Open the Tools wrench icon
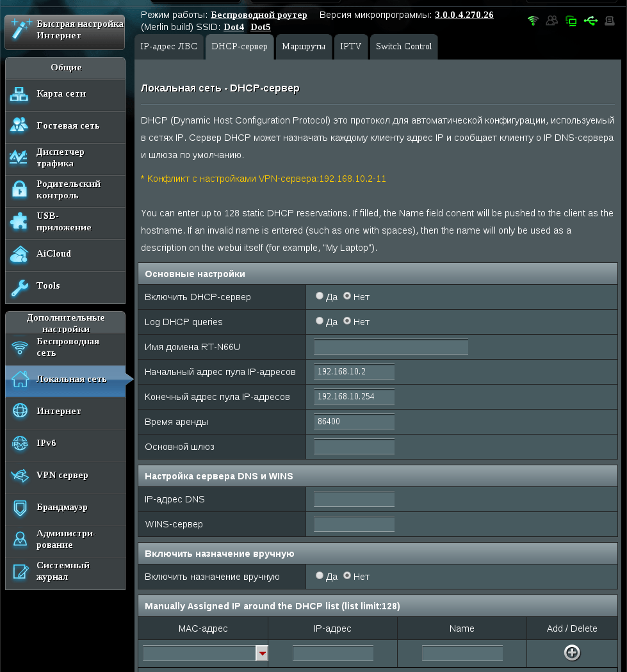627x672 pixels. pyautogui.click(x=20, y=287)
